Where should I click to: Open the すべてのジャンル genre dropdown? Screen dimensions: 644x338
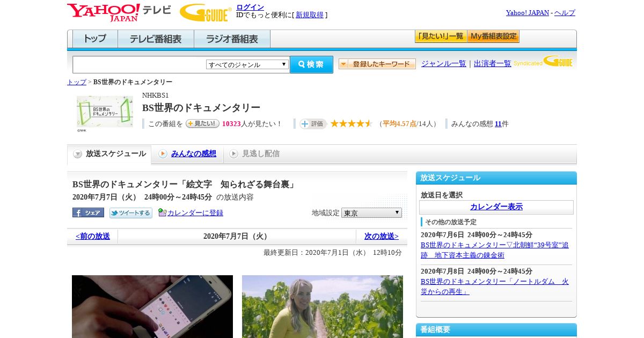click(247, 64)
